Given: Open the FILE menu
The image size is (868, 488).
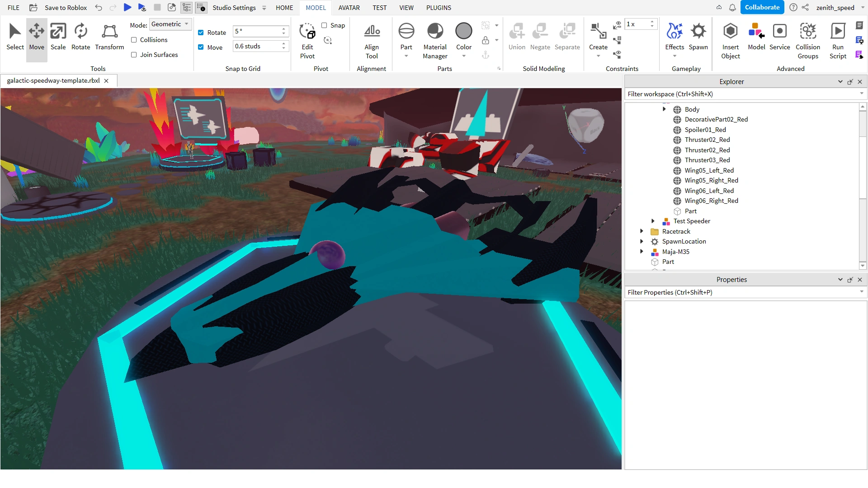Looking at the screenshot, I should (14, 8).
